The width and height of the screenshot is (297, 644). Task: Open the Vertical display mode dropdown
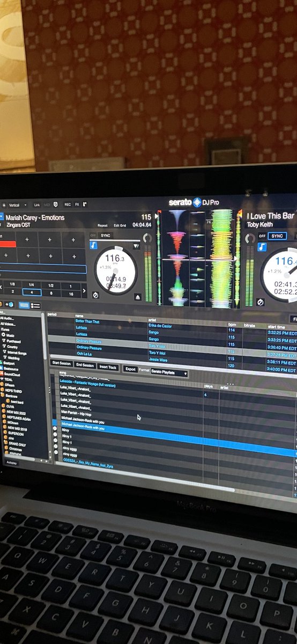(x=18, y=204)
